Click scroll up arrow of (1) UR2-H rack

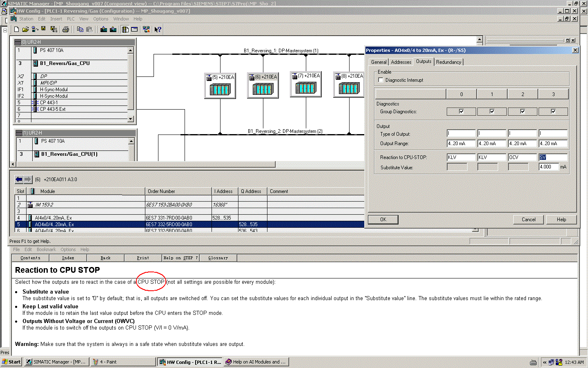click(x=131, y=141)
